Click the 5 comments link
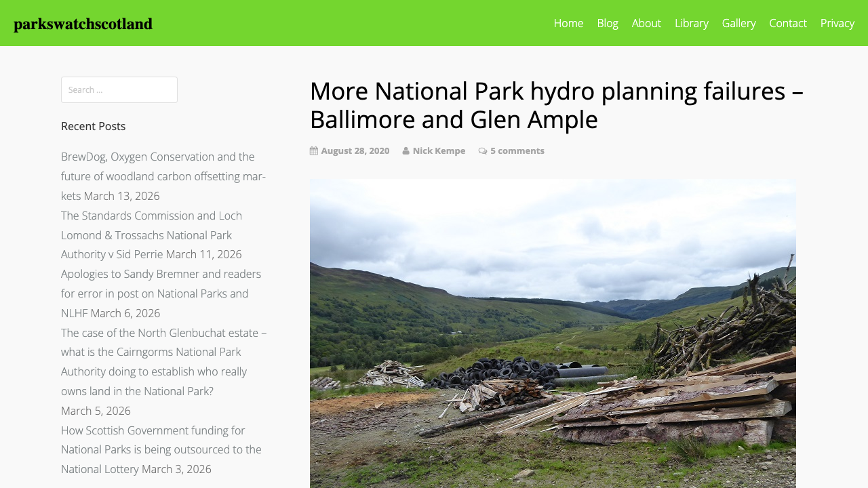The height and width of the screenshot is (488, 868). pos(517,150)
